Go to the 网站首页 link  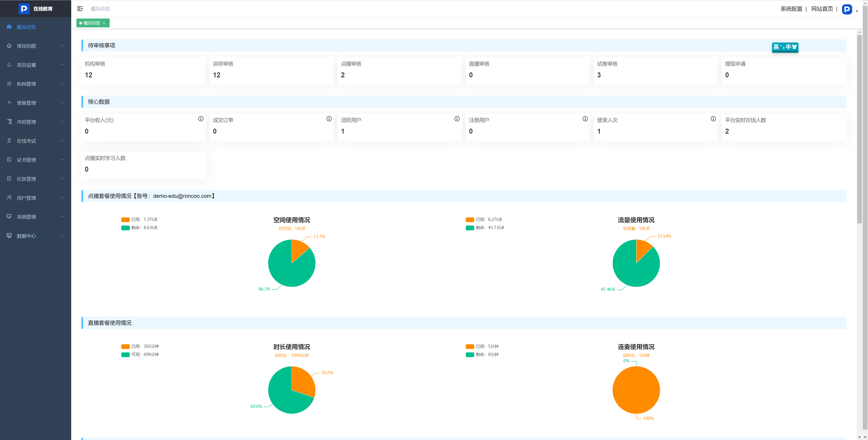click(822, 9)
